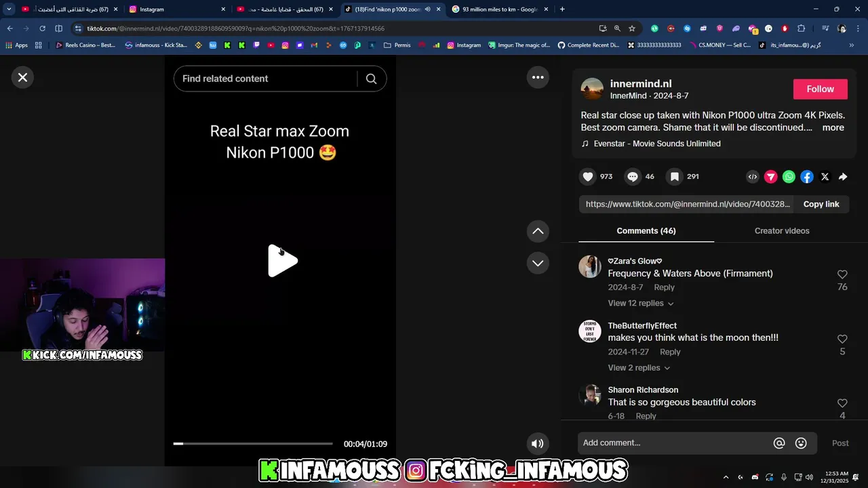This screenshot has height=488, width=868.
Task: Click the browser Back arrow
Action: point(9,28)
